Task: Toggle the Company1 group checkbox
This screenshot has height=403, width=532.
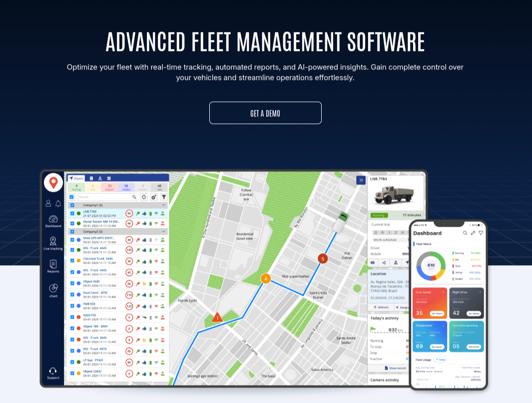Action: click(72, 205)
